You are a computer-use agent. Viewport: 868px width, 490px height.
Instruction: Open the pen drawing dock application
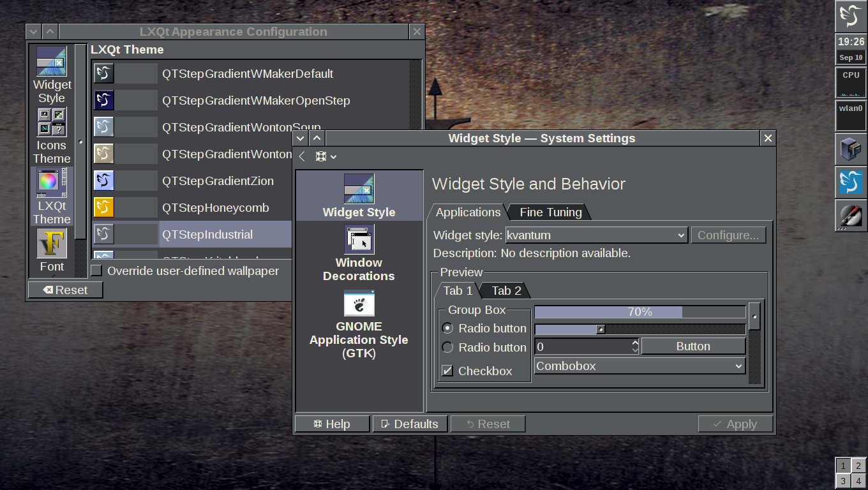851,215
